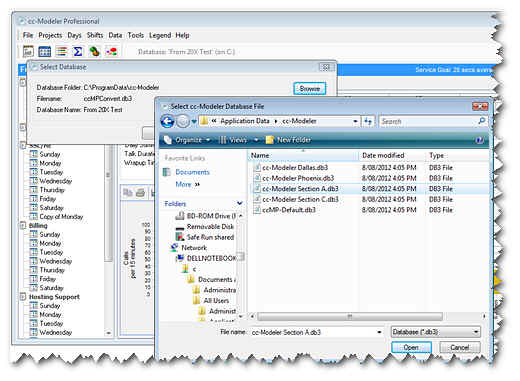Select file cc-Modeler Dallas.db3
520x381 pixels.
[295, 167]
